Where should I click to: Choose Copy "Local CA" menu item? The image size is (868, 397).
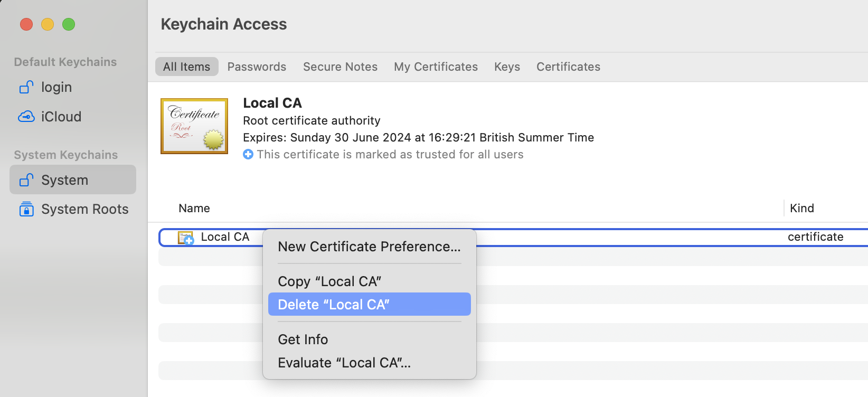[370, 281]
